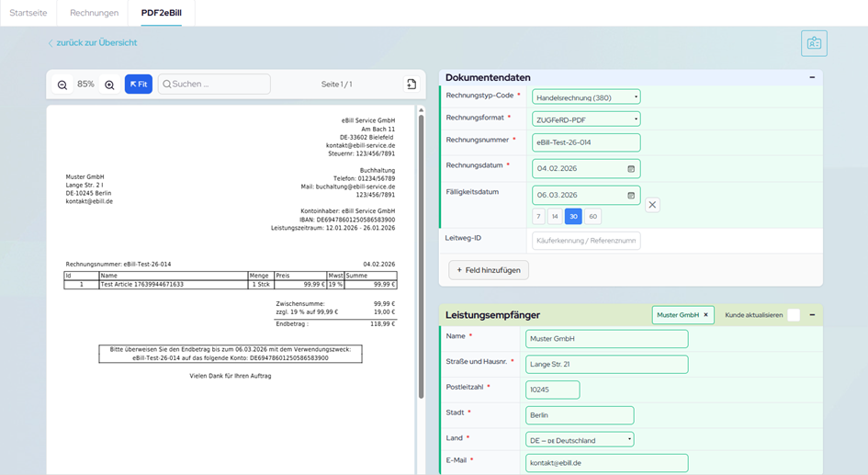Image resolution: width=868 pixels, height=475 pixels.
Task: Remove the Muster GmbH customer tag
Action: pyautogui.click(x=706, y=315)
